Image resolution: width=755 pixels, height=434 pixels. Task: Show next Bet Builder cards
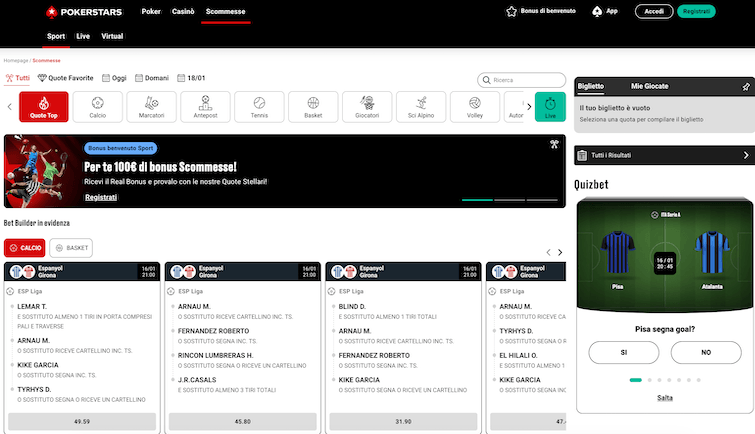[x=560, y=252]
